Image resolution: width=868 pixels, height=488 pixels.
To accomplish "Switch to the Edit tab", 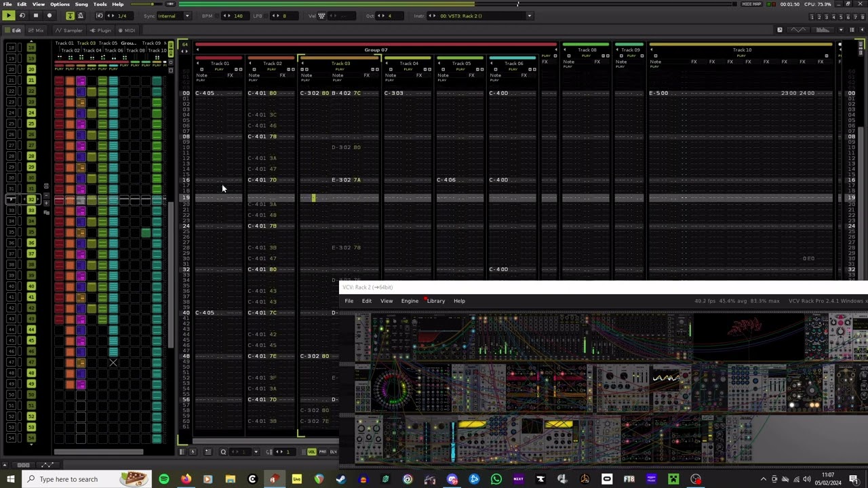I will coord(13,30).
